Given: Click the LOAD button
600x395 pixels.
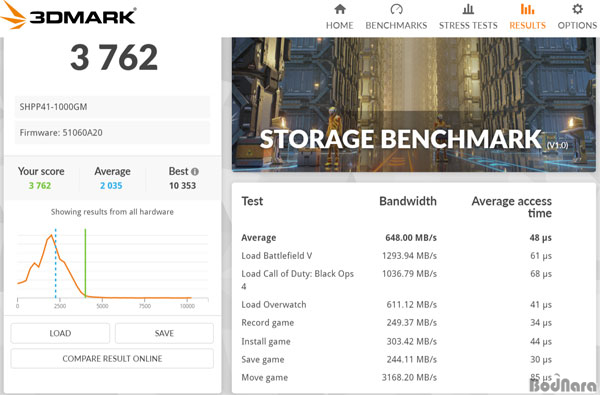Looking at the screenshot, I should pyautogui.click(x=60, y=333).
